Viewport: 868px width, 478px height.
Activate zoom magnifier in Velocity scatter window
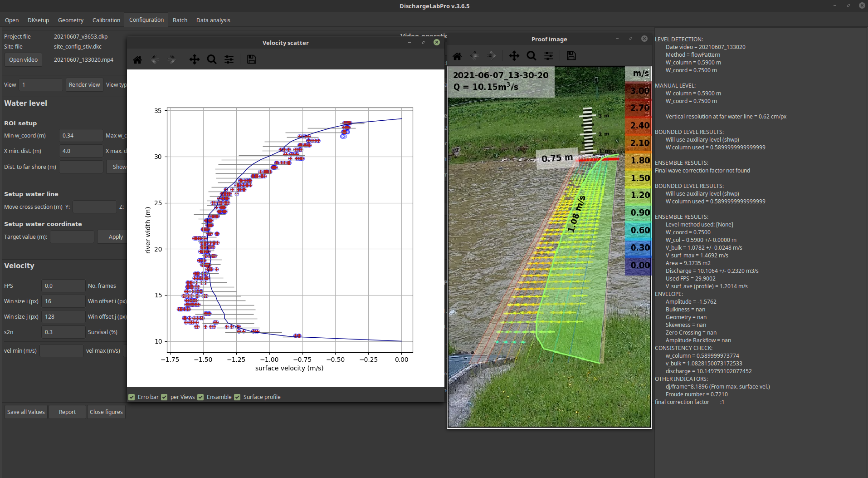tap(212, 59)
